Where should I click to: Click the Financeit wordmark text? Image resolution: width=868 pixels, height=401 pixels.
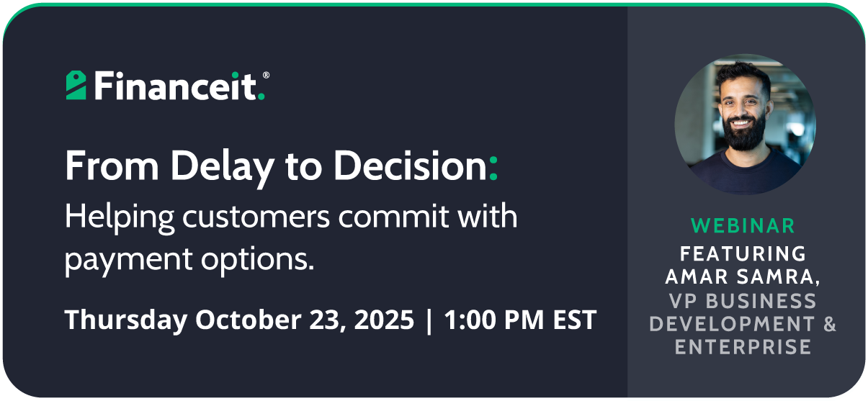click(x=174, y=86)
